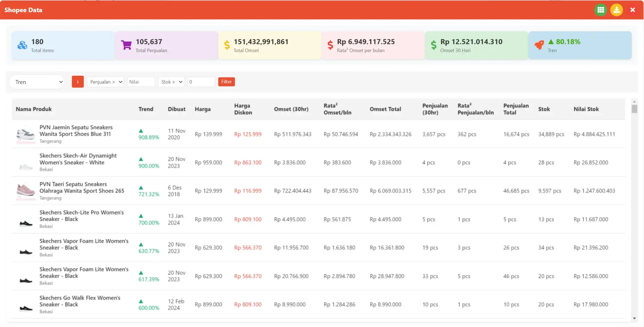Click the rocket Tren icon
The width and height of the screenshot is (644, 327).
point(539,45)
